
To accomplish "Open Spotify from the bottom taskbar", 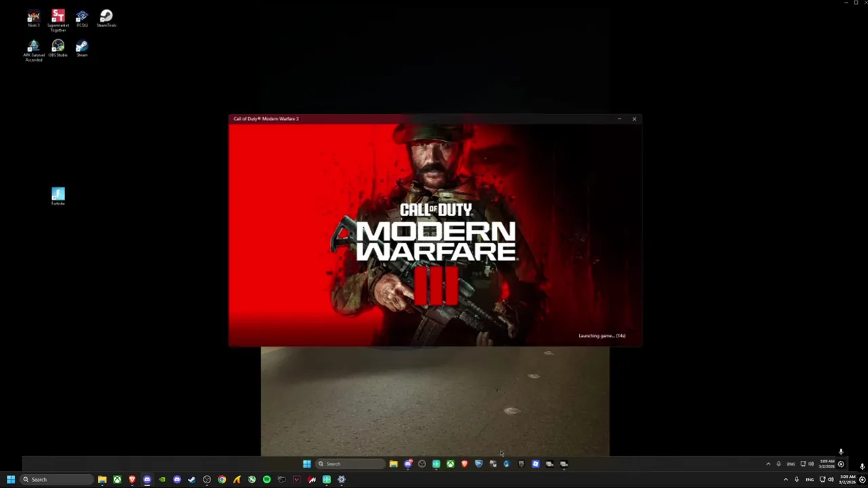I will 267,479.
